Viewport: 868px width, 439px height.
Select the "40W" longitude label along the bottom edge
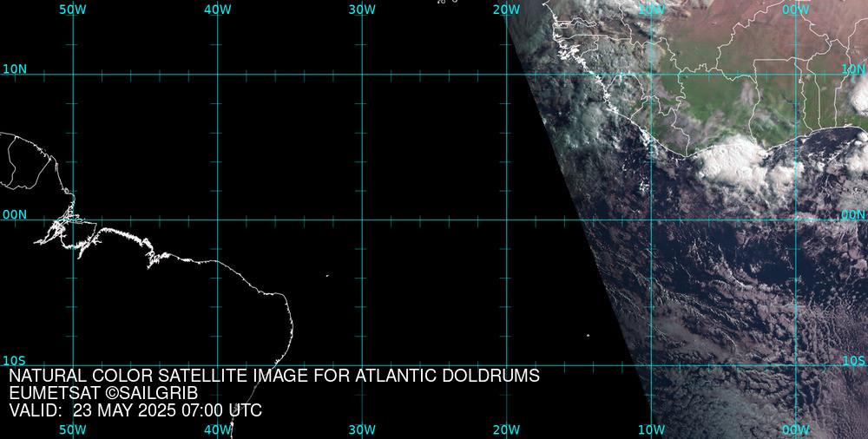[x=218, y=430]
